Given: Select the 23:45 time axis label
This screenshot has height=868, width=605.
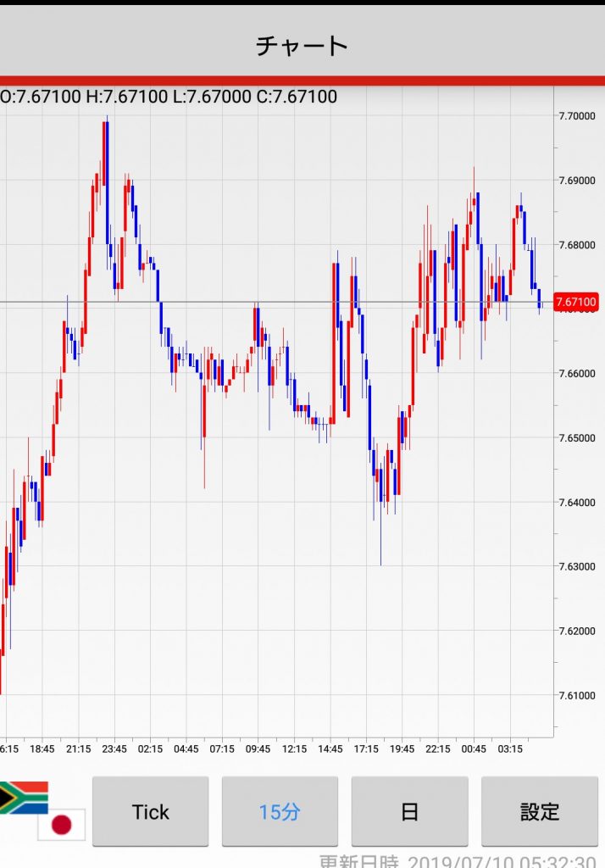Looking at the screenshot, I should pyautogui.click(x=114, y=749).
